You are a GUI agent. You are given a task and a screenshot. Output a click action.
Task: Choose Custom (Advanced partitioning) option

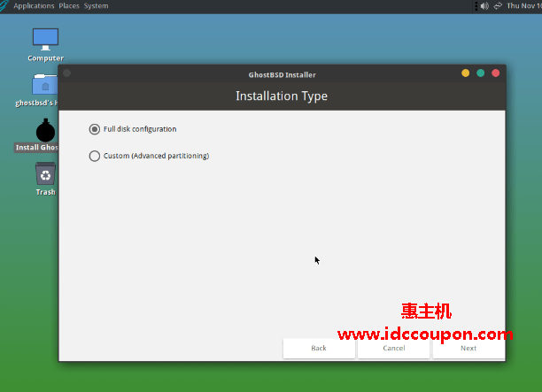(x=95, y=156)
